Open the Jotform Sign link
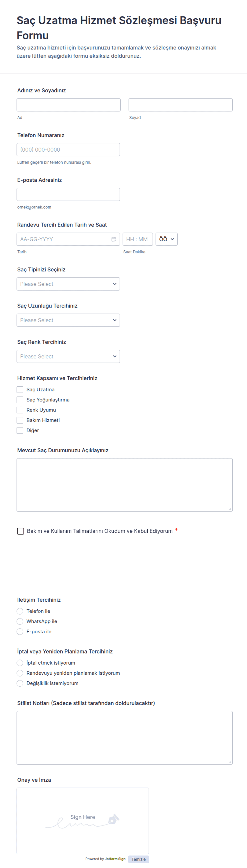 115,859
